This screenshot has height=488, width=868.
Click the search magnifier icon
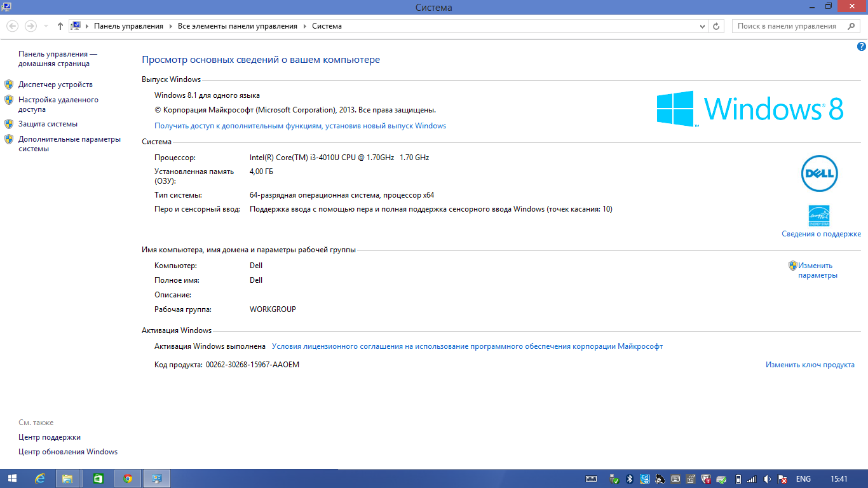pyautogui.click(x=851, y=26)
